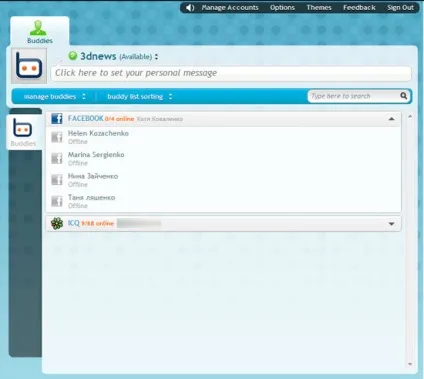Click the Facebook 0/4 online count

pos(119,119)
